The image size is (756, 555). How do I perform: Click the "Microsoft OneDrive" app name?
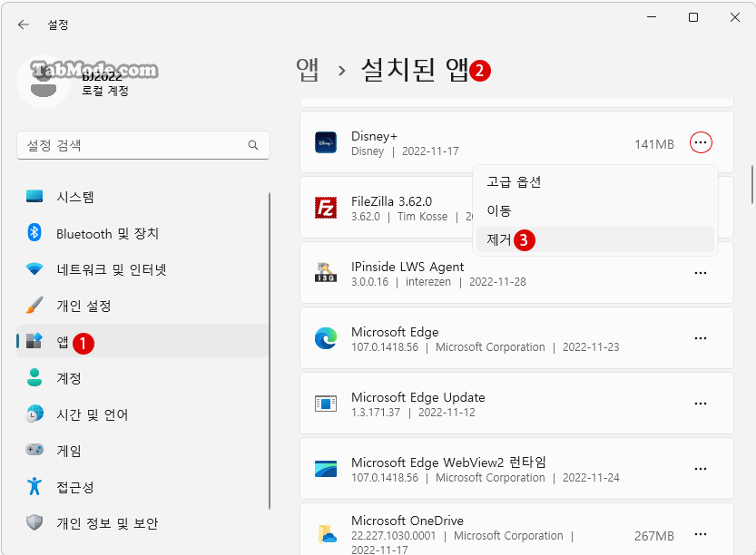click(407, 521)
